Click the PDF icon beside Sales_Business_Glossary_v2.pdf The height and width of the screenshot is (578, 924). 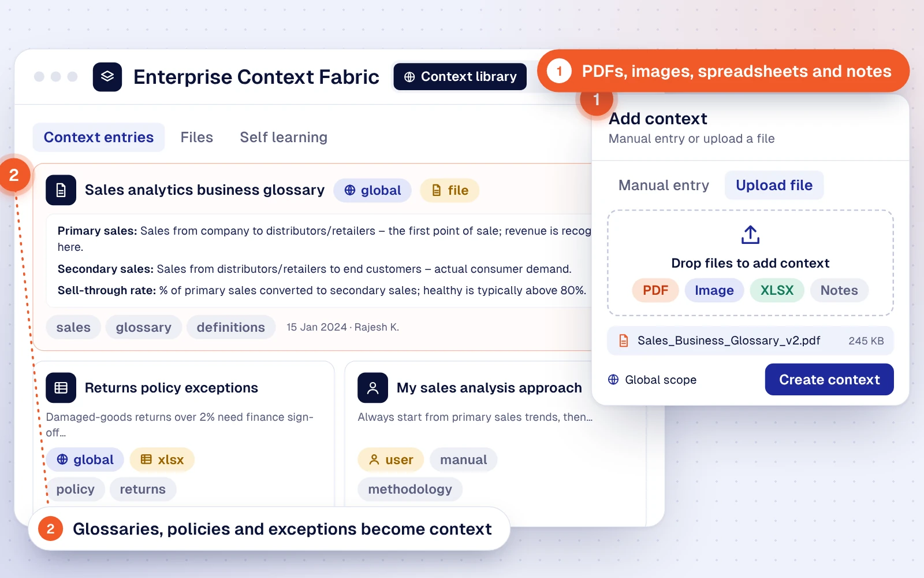tap(624, 341)
